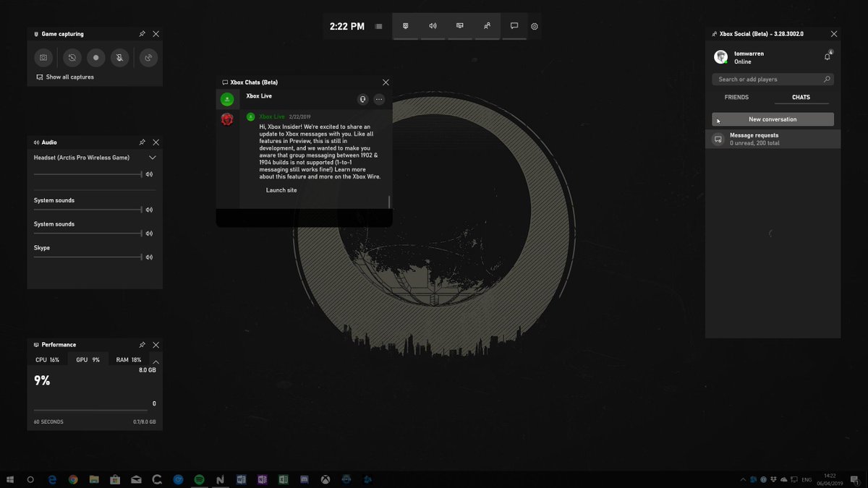This screenshot has width=868, height=488.
Task: Open Dropbox in the system tray
Action: pyautogui.click(x=774, y=479)
